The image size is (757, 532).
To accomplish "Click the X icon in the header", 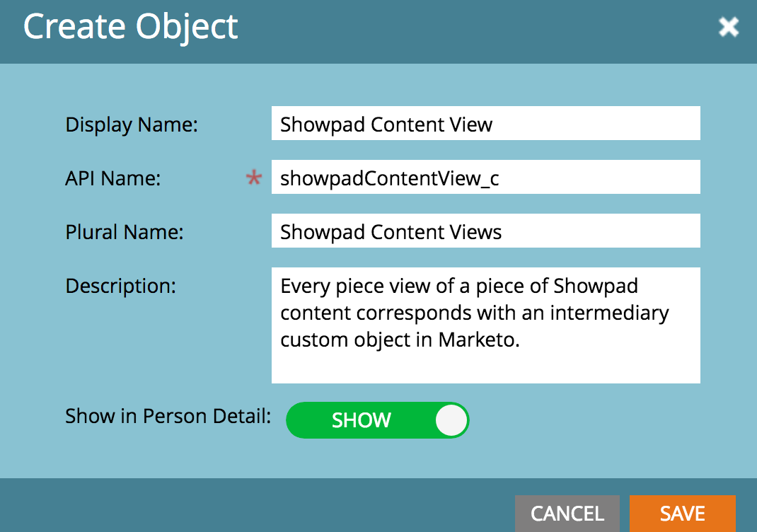I will 728,26.
